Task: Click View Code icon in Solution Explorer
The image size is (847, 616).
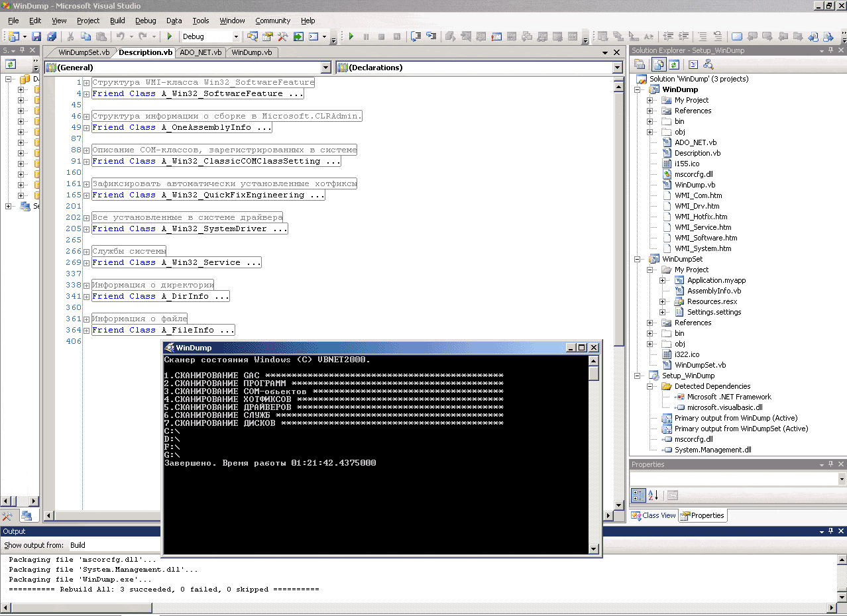Action: click(693, 64)
